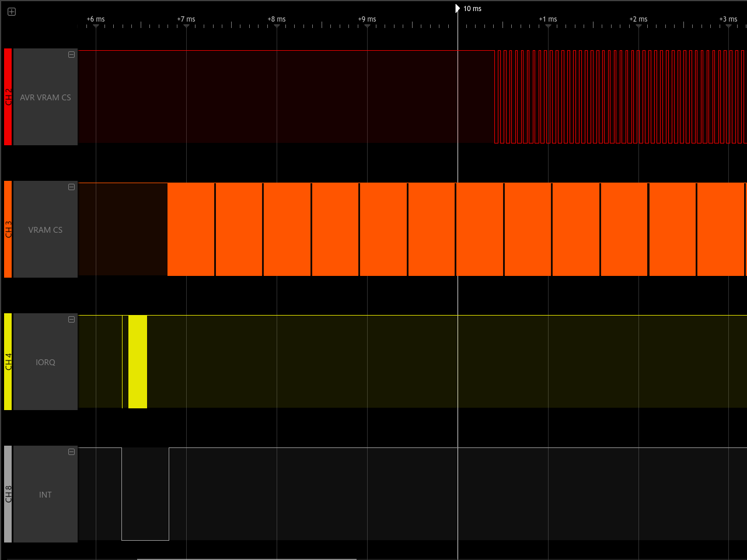Click the AVR VRAM CS pulse train
747x560 pixels.
click(620, 97)
